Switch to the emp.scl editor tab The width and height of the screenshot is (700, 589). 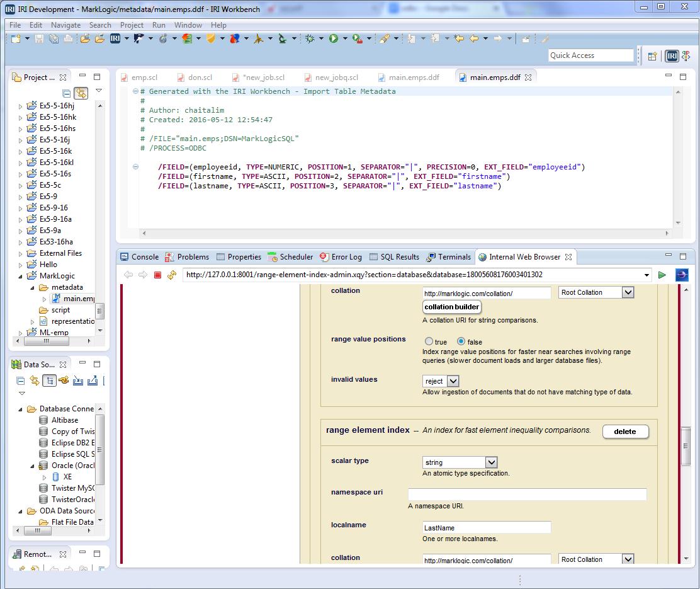(139, 77)
